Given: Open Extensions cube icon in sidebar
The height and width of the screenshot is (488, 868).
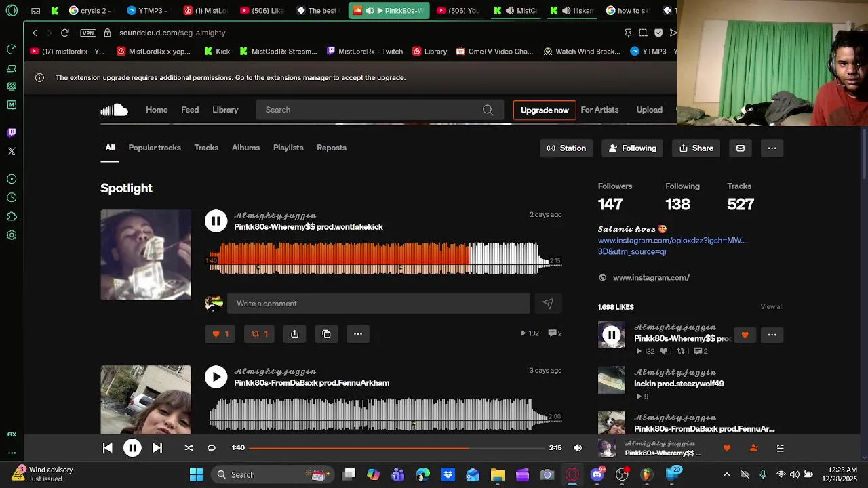Looking at the screenshot, I should (x=12, y=217).
